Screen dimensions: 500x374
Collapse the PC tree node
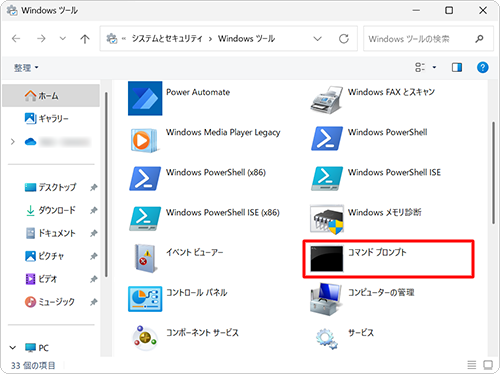(x=13, y=348)
